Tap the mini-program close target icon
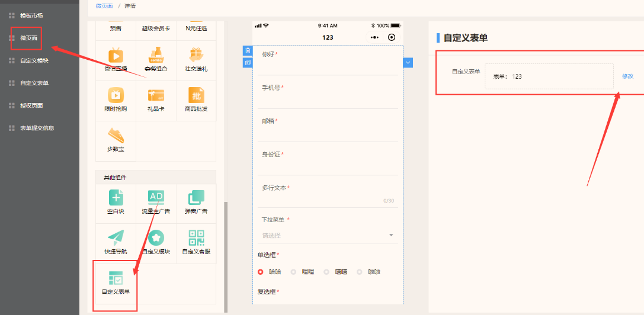 [x=392, y=37]
